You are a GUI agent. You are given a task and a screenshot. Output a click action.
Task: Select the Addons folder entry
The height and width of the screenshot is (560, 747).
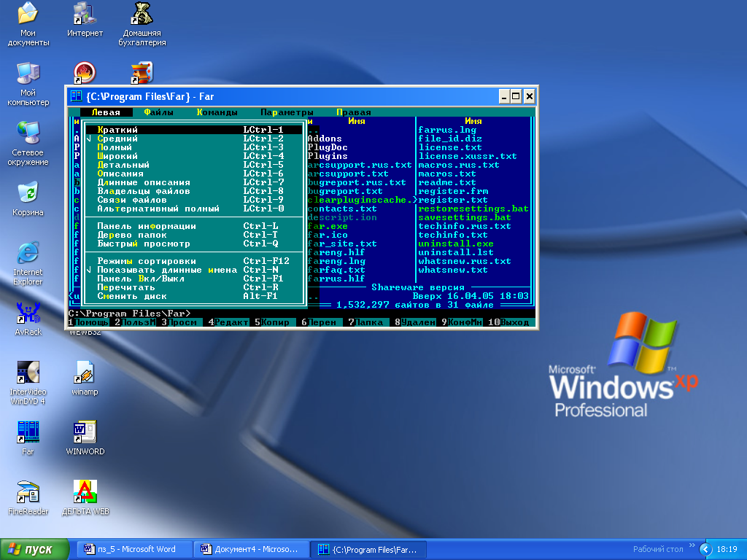tap(325, 139)
